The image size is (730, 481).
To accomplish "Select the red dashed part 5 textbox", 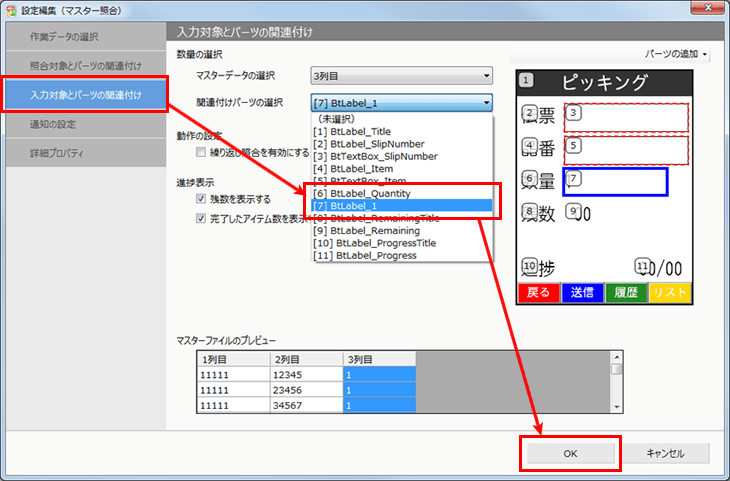I will (x=627, y=149).
